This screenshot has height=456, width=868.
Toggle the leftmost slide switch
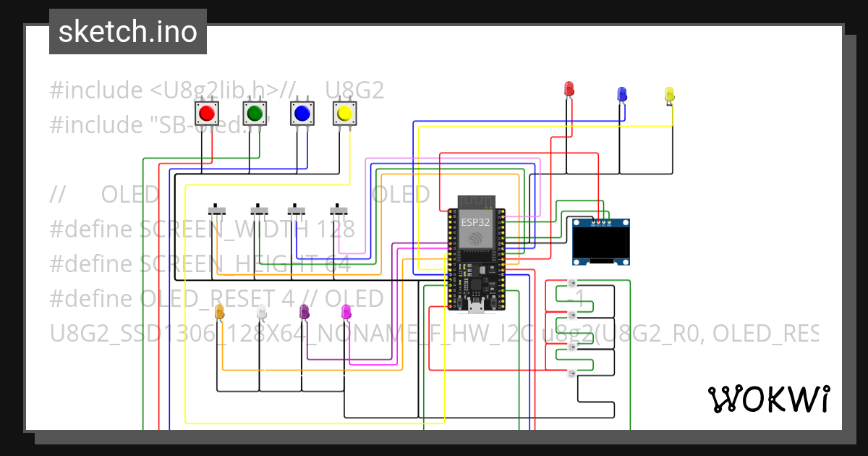point(217,210)
